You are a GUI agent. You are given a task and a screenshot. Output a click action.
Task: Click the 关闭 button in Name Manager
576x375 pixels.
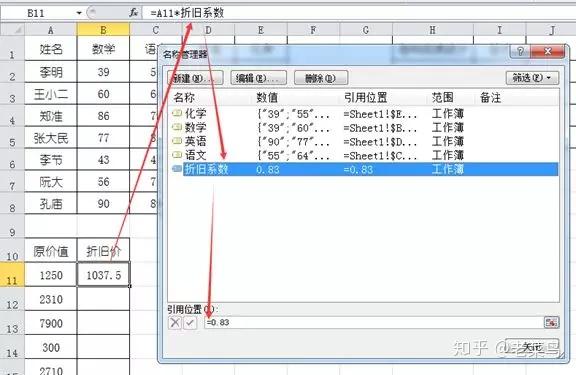point(532,346)
